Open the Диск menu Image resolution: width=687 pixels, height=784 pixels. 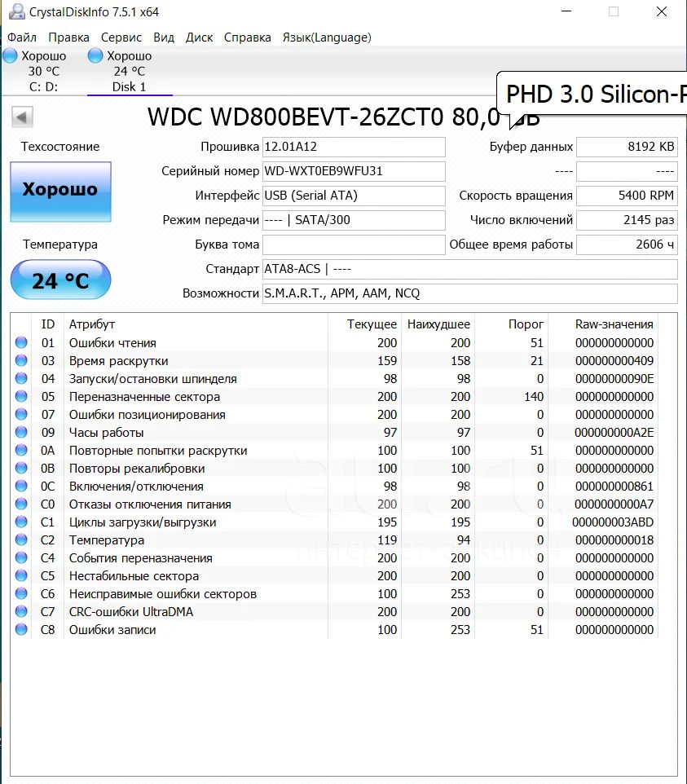(199, 37)
